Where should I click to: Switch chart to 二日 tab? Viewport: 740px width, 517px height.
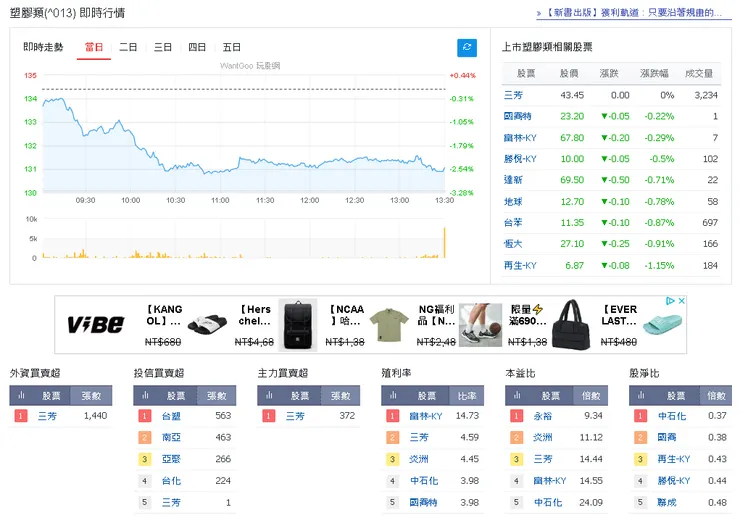click(x=128, y=48)
